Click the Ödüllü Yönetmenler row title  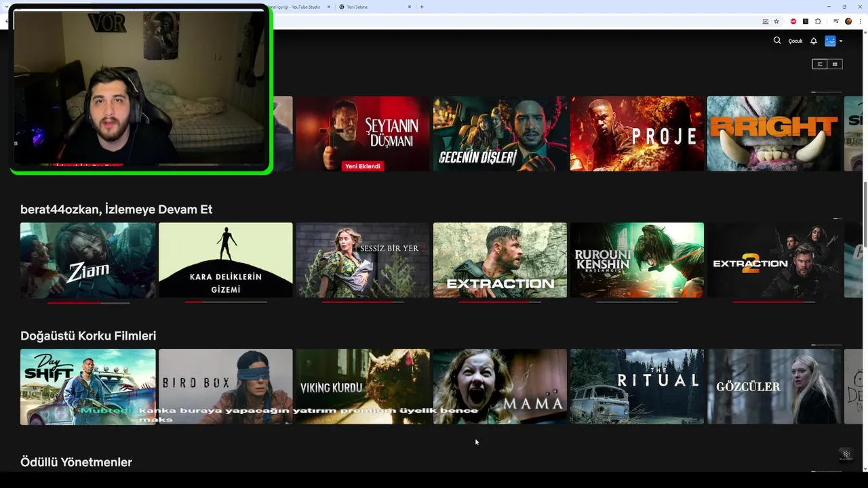76,462
